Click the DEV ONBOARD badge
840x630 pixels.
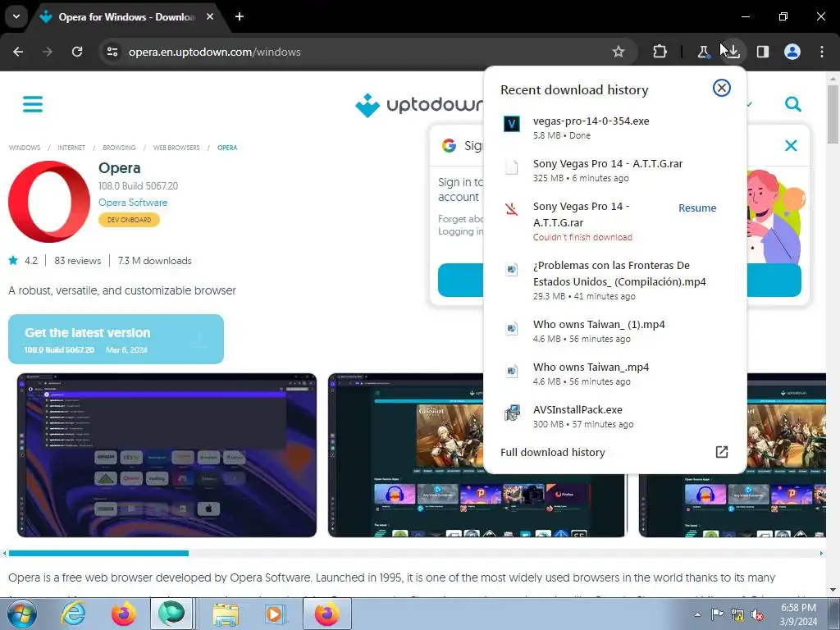(x=129, y=220)
